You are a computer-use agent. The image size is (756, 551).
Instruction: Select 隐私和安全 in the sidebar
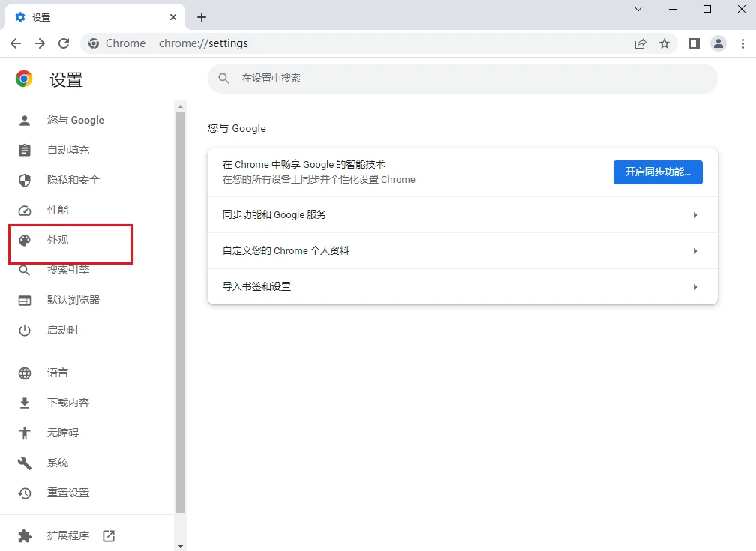click(73, 181)
